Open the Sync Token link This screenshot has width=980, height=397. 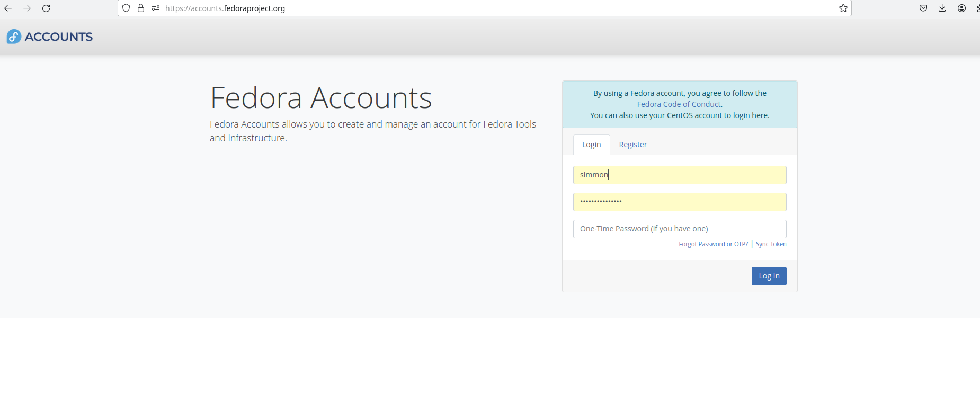[771, 244]
